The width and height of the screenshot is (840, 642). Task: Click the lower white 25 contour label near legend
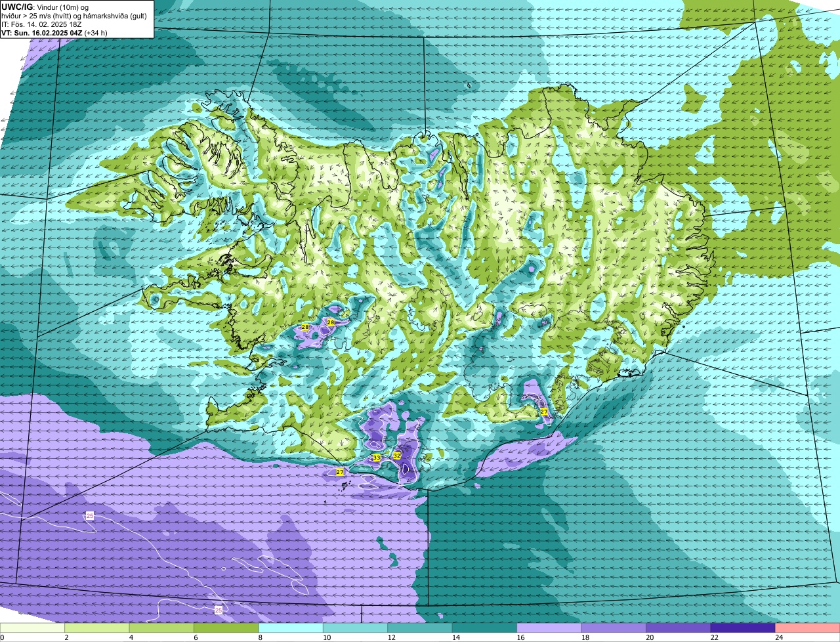point(218,610)
